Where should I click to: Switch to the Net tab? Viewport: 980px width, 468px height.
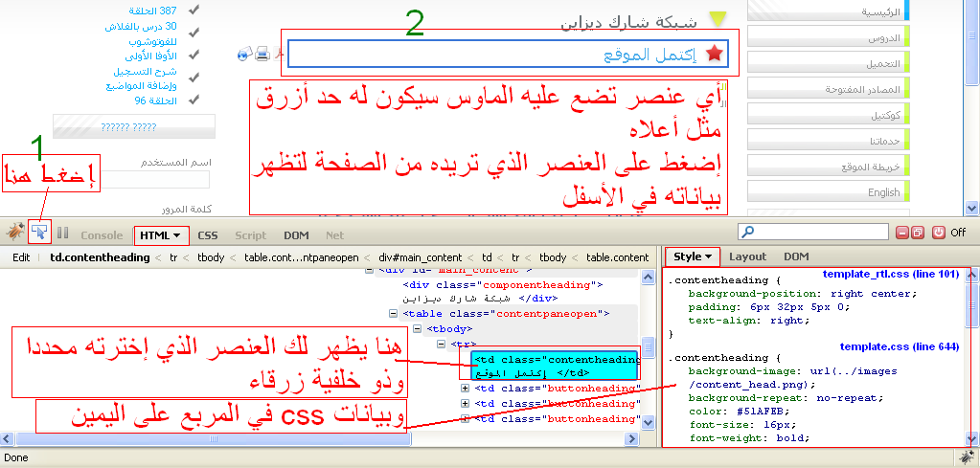click(335, 235)
